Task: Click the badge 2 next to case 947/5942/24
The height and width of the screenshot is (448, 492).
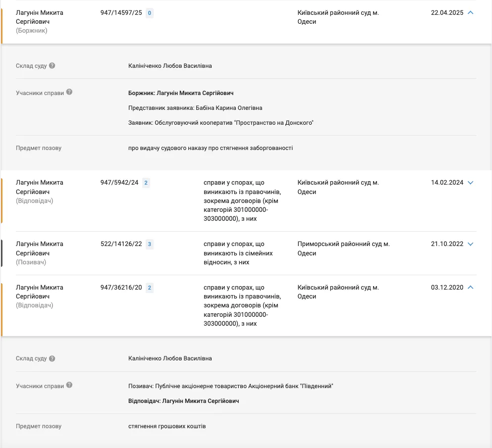Action: [146, 183]
